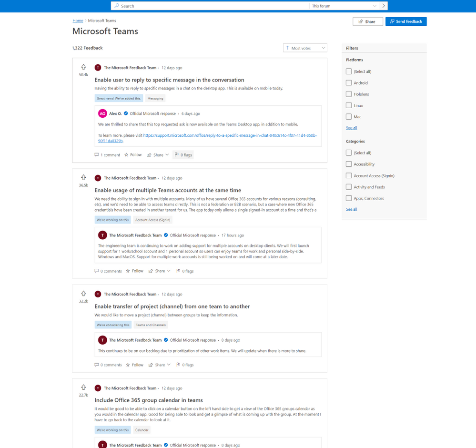Check the Linux platform filter
The width and height of the screenshot is (476, 448).
tap(349, 105)
